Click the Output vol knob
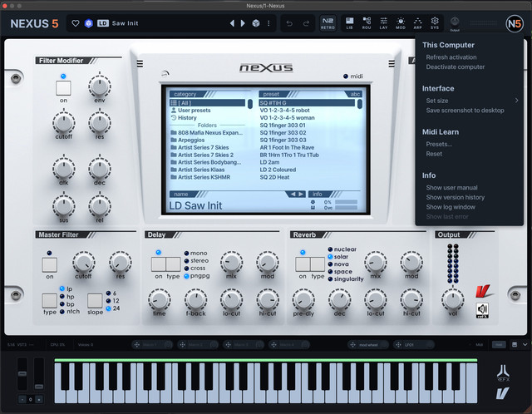 click(x=452, y=299)
